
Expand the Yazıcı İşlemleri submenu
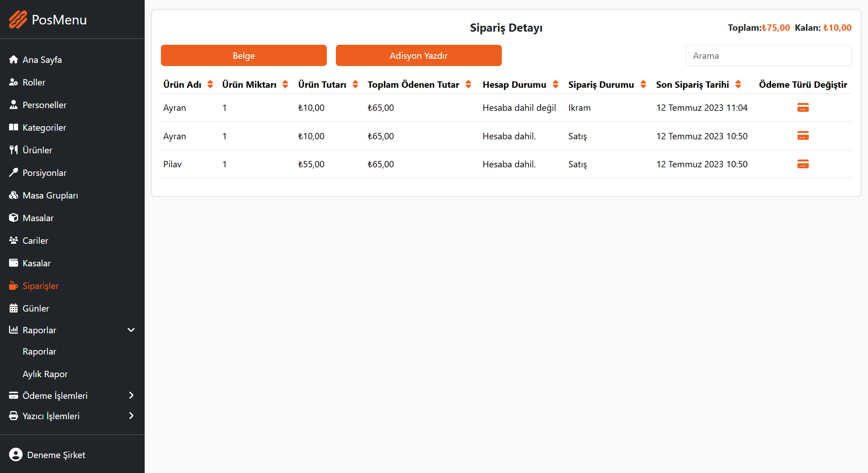(131, 416)
